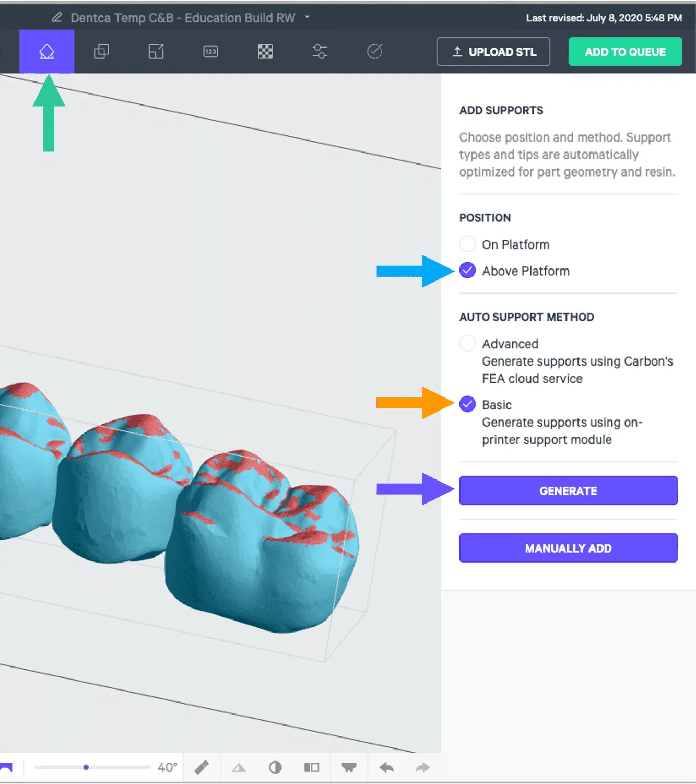Image resolution: width=696 pixels, height=784 pixels.
Task: Click the Last revised date text
Action: tap(604, 18)
